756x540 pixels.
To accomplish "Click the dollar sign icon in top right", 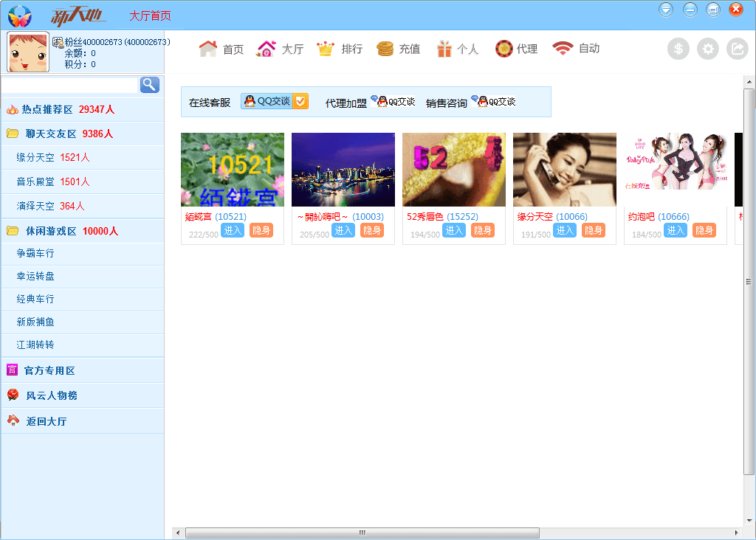I will tap(678, 49).
